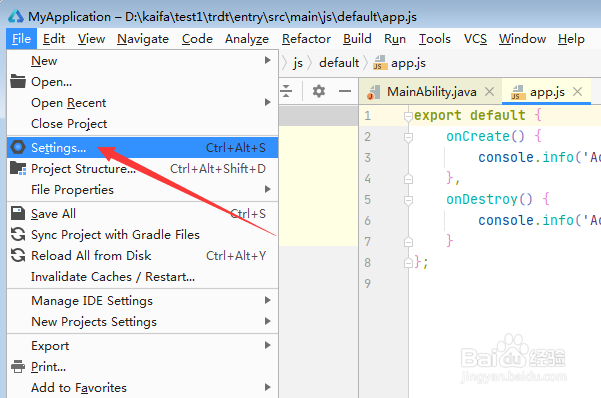This screenshot has height=398, width=601.
Task: Open the Code menu
Action: pos(197,39)
